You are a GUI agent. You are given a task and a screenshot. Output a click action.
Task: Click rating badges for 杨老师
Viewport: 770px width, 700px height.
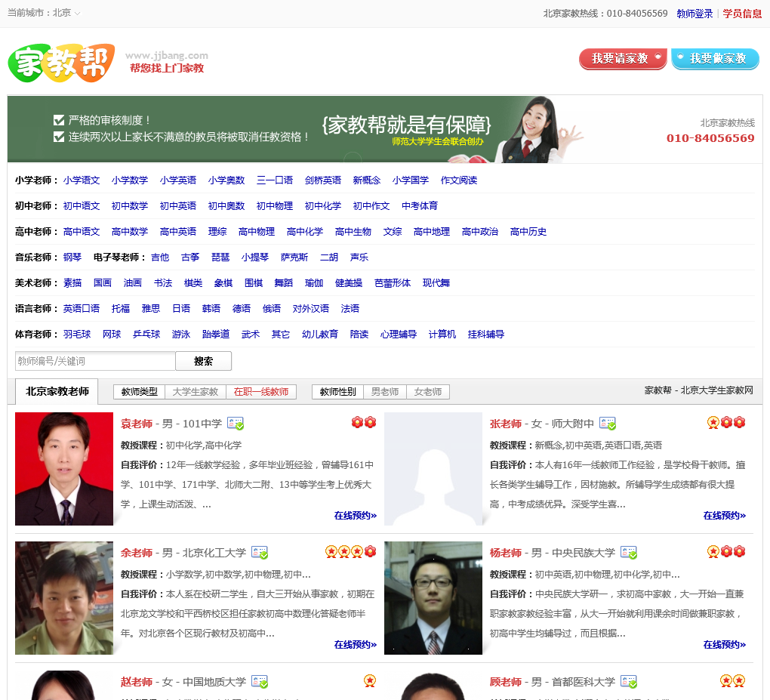click(726, 552)
